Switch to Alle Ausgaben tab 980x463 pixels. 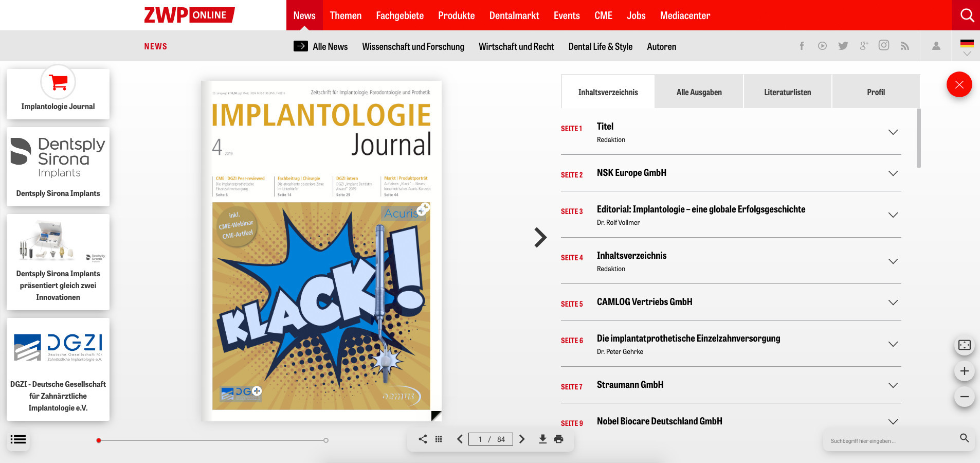click(x=699, y=92)
